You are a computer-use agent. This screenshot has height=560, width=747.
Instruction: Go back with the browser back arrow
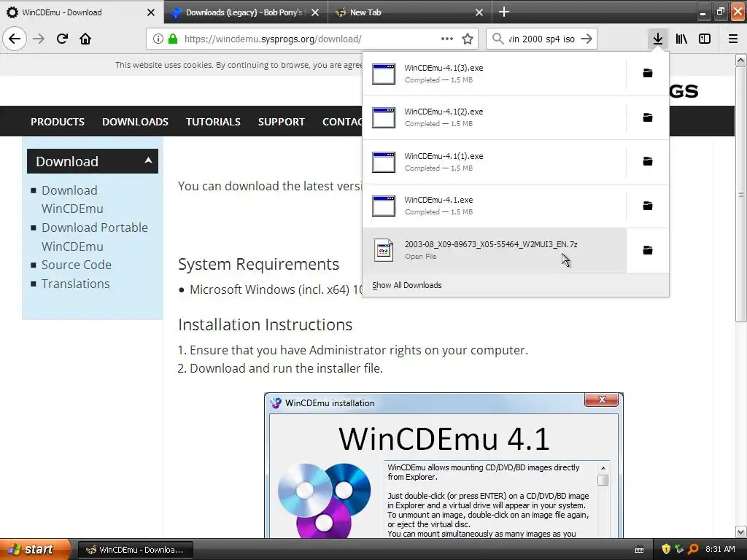coord(15,39)
